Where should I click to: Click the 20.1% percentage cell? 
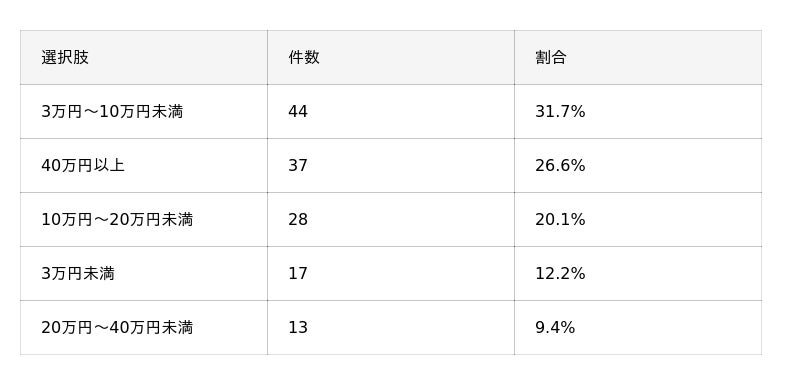coord(560,220)
